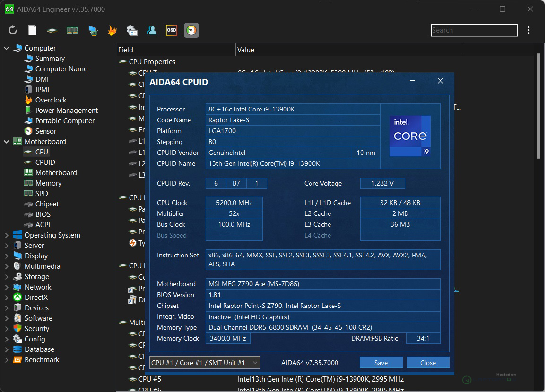Select the SPD tree item
Image resolution: width=545 pixels, height=392 pixels.
42,194
